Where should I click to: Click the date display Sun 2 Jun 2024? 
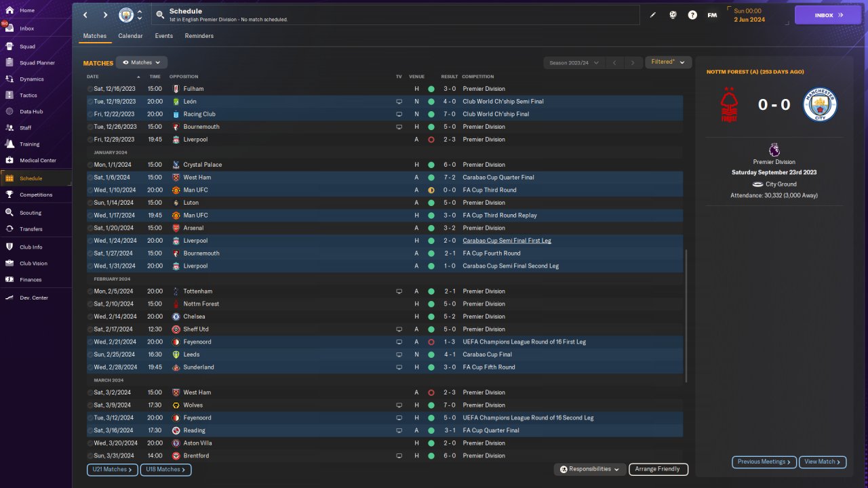(749, 15)
